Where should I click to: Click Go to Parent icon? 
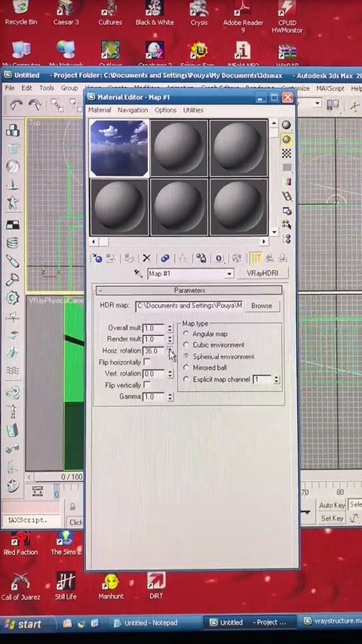pyautogui.click(x=270, y=258)
